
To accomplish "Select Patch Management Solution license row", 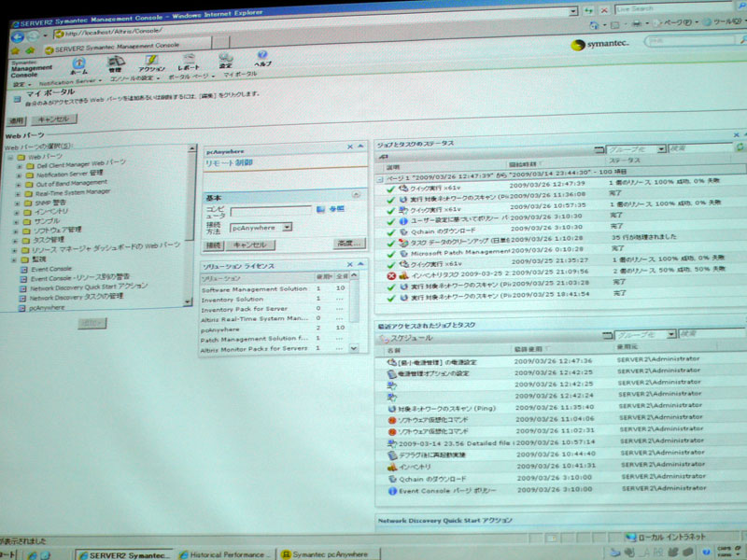I will click(x=275, y=339).
